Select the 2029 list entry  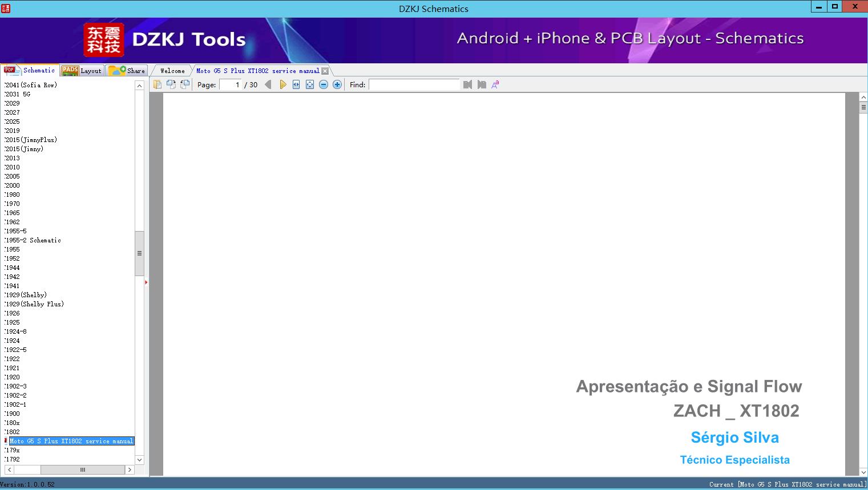[x=12, y=103]
